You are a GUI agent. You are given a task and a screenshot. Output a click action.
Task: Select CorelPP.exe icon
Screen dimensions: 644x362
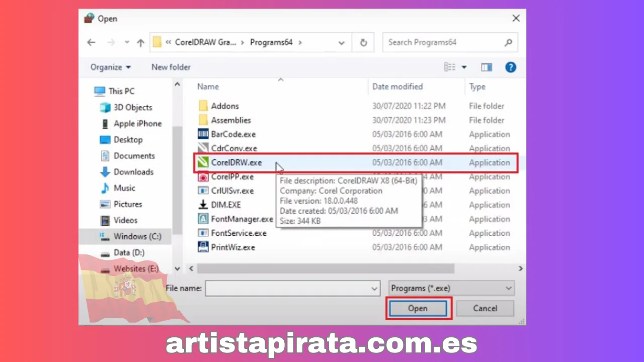[203, 176]
